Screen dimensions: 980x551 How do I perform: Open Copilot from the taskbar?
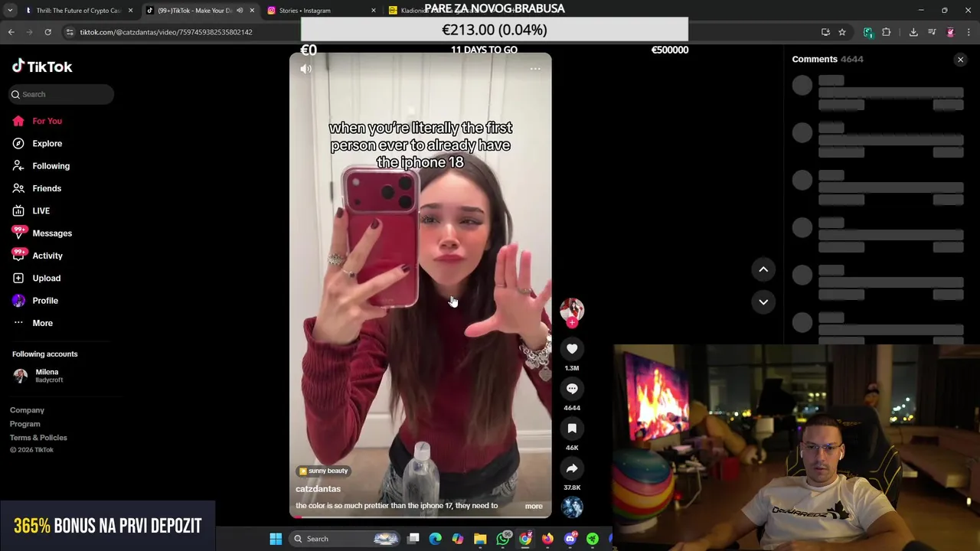pyautogui.click(x=458, y=539)
